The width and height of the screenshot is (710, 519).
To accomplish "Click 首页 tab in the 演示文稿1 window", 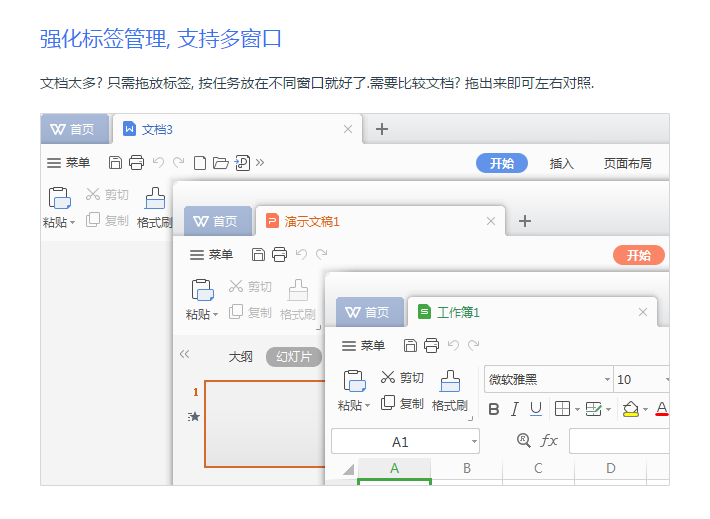I will [x=218, y=221].
